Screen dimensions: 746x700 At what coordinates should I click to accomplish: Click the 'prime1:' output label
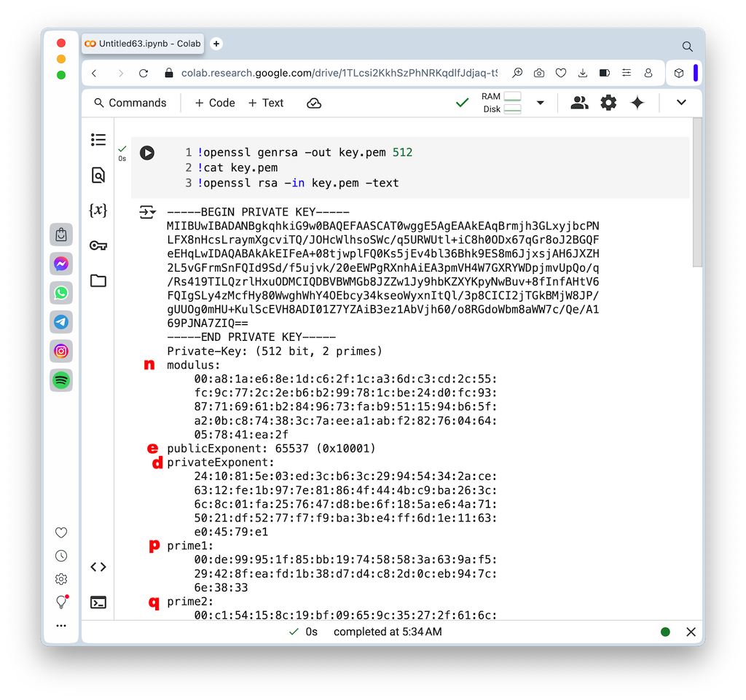(190, 546)
